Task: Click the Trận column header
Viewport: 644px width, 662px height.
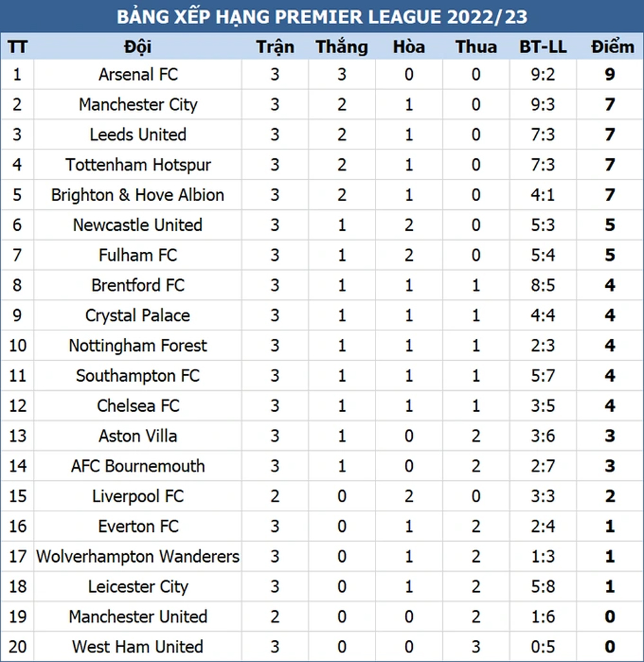Action: click(x=275, y=46)
